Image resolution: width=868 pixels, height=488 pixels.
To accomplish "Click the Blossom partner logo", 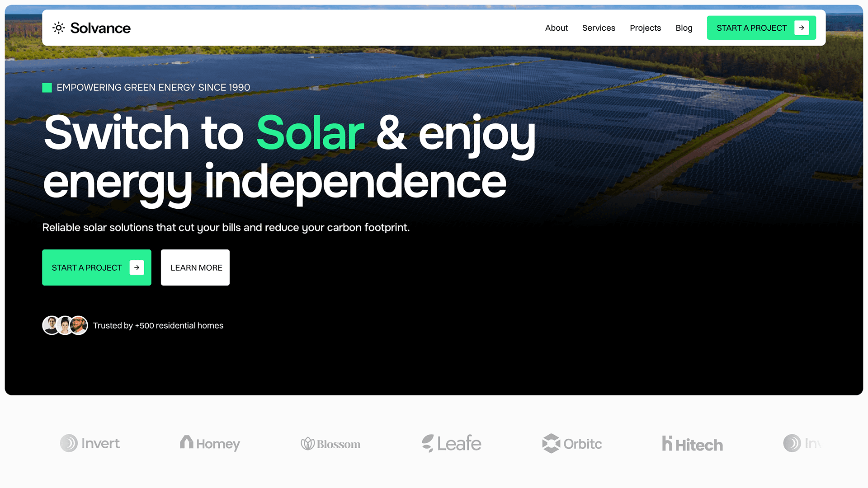I will (x=330, y=444).
